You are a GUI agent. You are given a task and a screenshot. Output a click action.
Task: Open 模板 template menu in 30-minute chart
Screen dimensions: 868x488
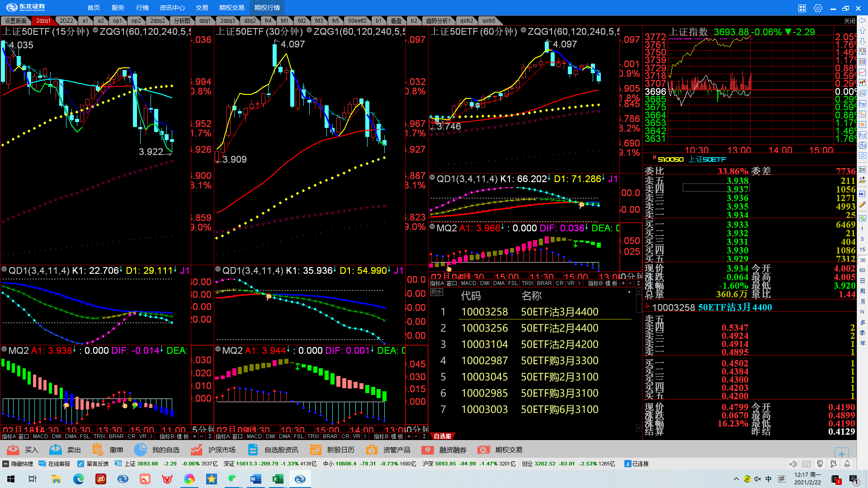[397, 436]
